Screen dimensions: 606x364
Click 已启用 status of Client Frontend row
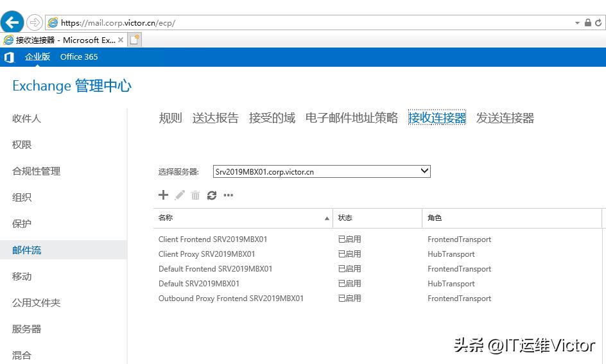349,239
